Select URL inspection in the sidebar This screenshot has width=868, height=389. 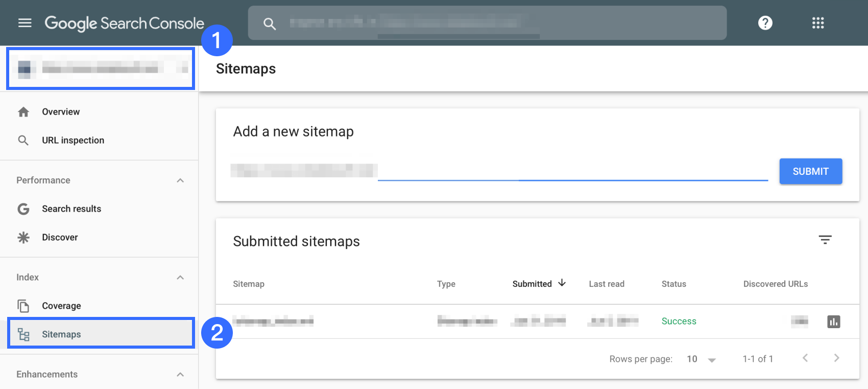pyautogui.click(x=73, y=141)
